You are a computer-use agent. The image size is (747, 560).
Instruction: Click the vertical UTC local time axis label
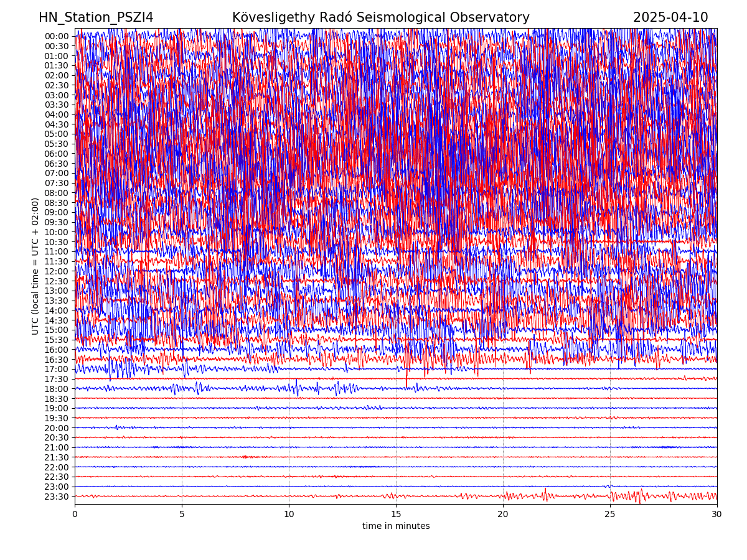pyautogui.click(x=35, y=266)
